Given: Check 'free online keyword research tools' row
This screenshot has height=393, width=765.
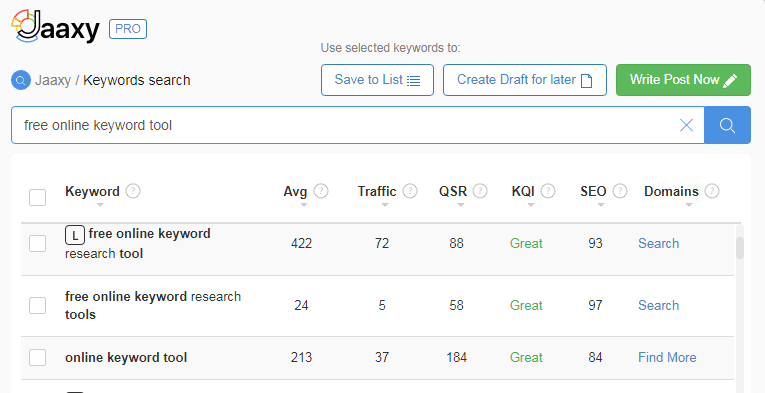Looking at the screenshot, I should (38, 306).
